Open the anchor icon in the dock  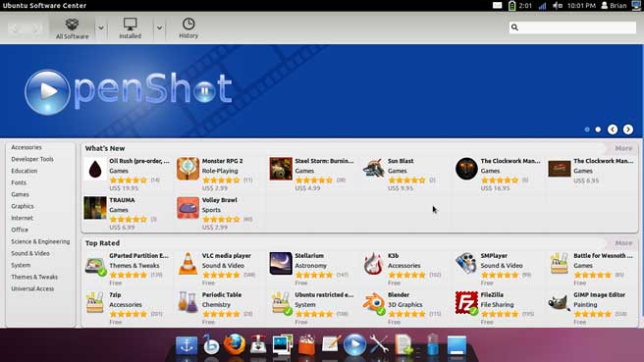[x=187, y=345]
